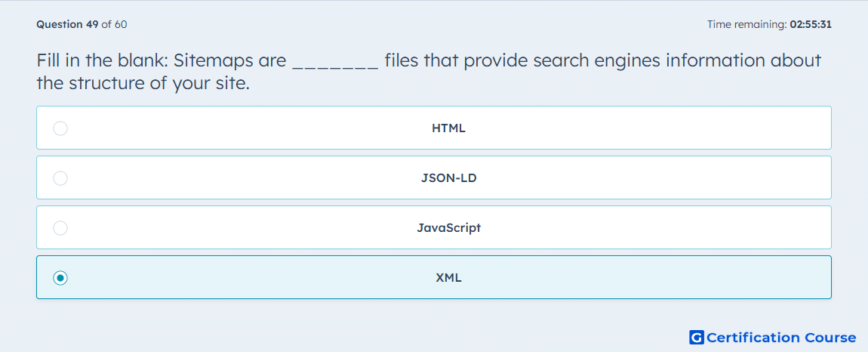
Task: Click the blank underscores in the question
Action: 335,62
